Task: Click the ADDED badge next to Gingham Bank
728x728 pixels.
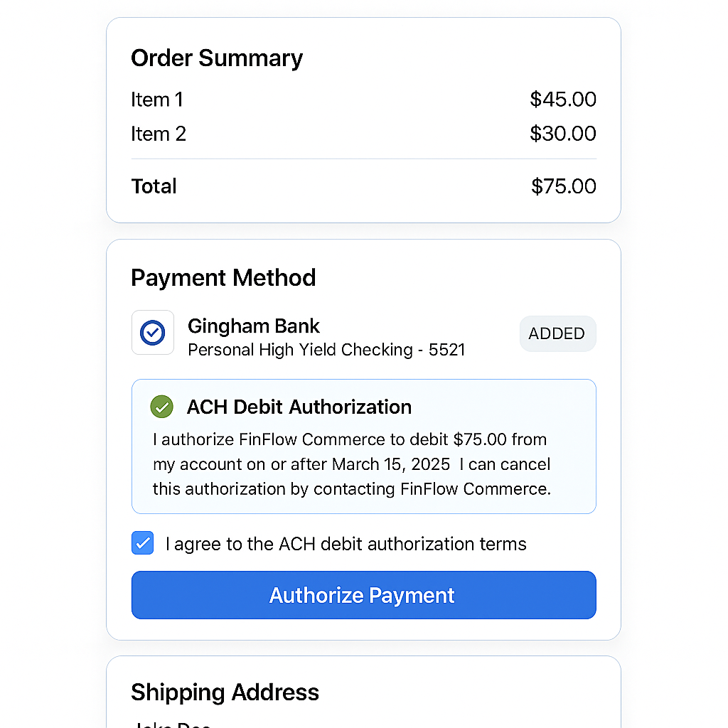Action: (557, 333)
